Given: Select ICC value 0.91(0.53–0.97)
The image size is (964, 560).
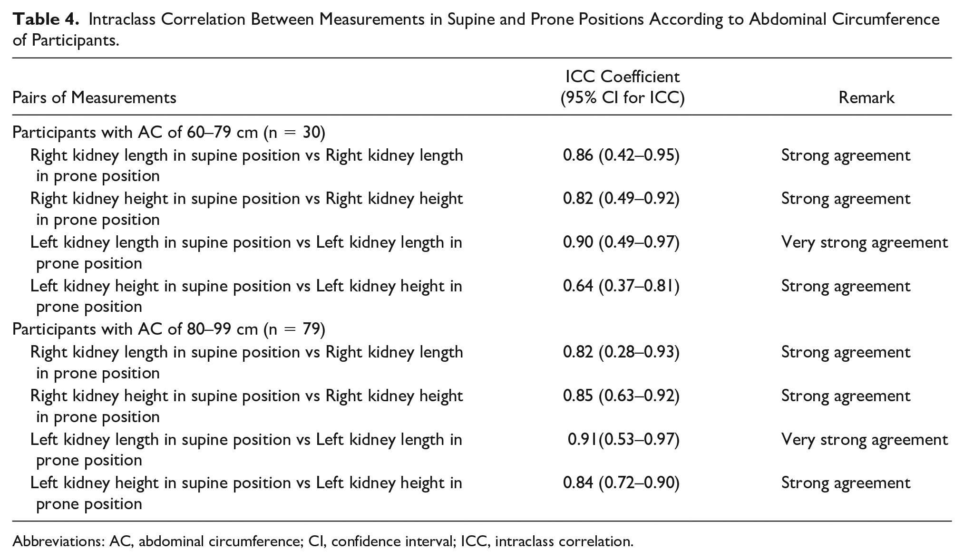Looking at the screenshot, I should pos(623,440).
